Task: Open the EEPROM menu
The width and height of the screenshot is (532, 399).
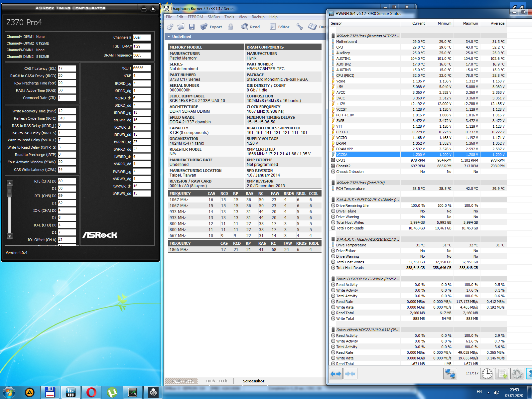Action: click(x=196, y=17)
